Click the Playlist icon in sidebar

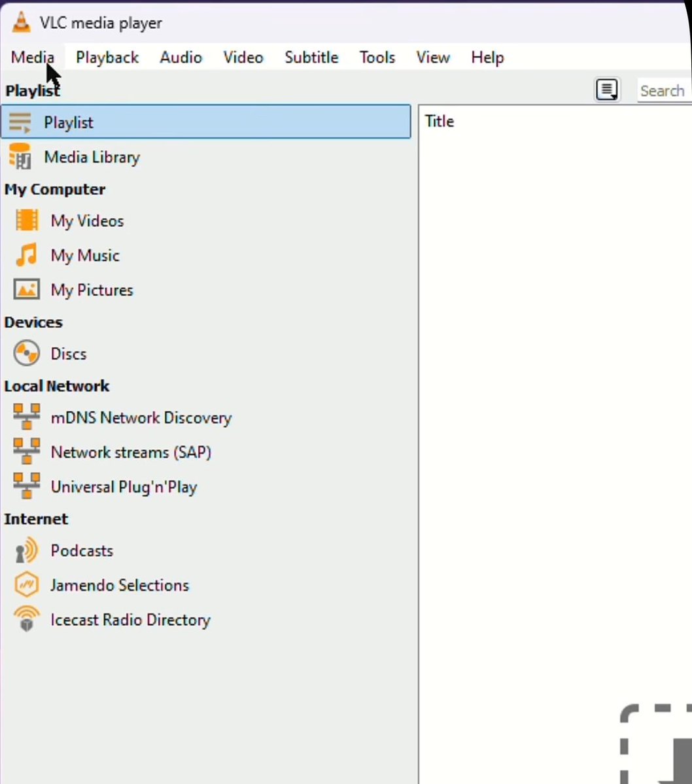(x=20, y=122)
